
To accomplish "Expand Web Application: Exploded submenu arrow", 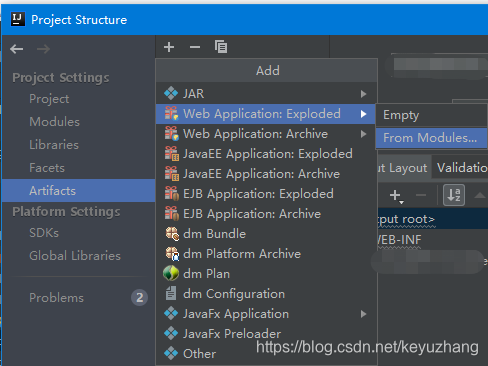I will point(363,114).
